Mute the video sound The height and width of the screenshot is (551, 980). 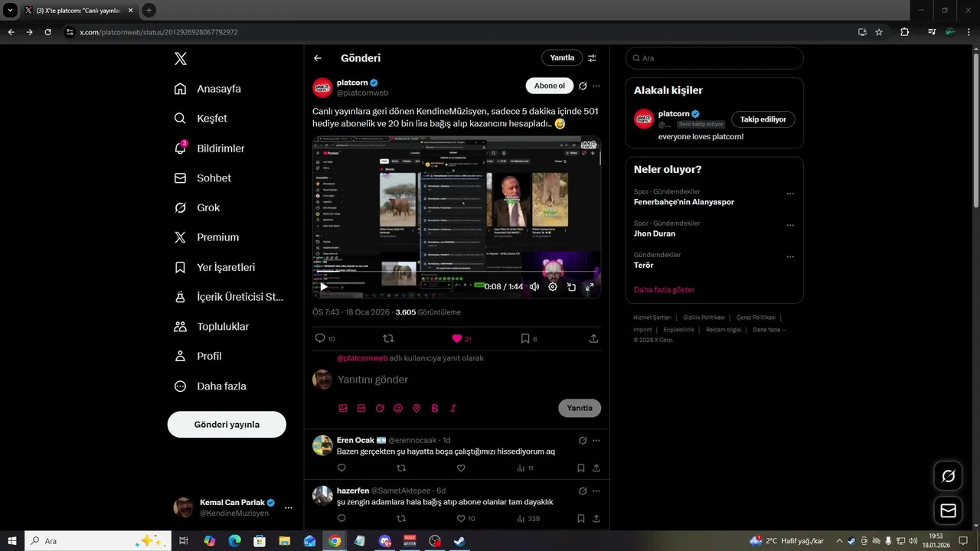click(x=534, y=287)
